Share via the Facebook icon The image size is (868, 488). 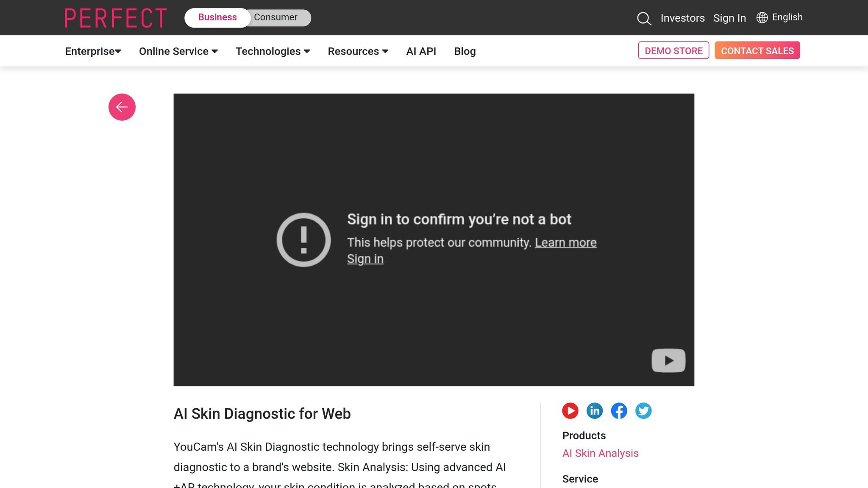(619, 410)
